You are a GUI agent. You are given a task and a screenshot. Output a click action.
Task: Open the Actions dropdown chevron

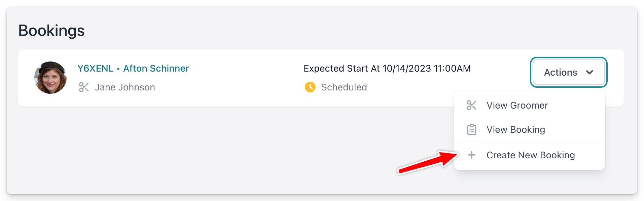(589, 72)
